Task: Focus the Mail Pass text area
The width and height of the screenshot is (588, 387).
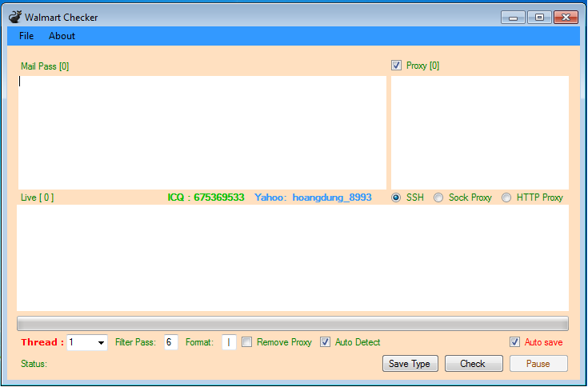Action: pyautogui.click(x=202, y=133)
